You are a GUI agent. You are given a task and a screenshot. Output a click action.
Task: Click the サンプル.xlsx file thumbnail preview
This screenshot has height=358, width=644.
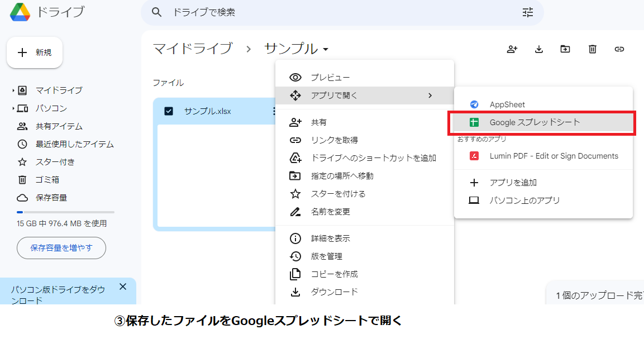(217, 176)
